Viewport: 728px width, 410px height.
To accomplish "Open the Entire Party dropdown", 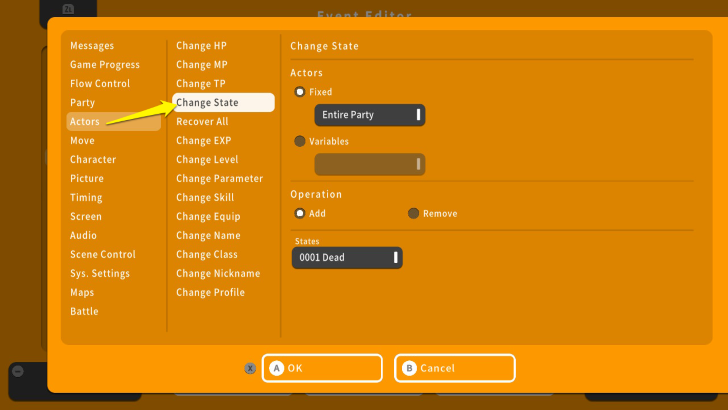I will pyautogui.click(x=369, y=115).
